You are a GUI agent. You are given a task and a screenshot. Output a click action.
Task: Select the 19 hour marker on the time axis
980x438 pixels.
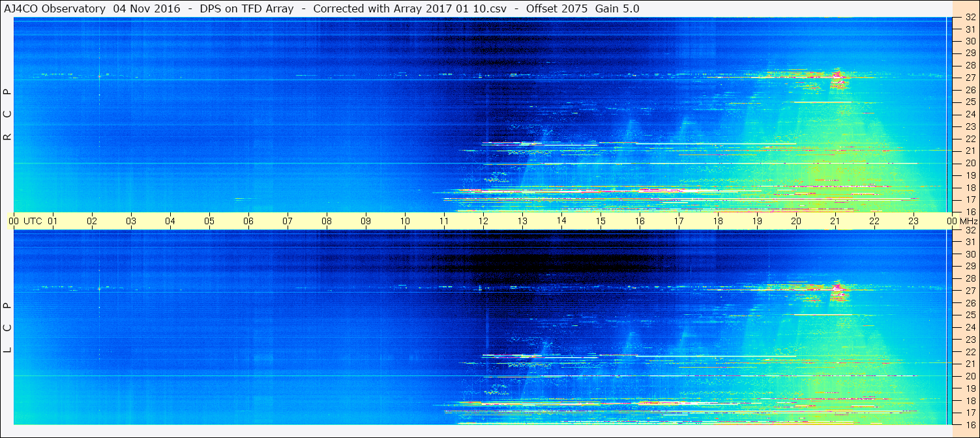757,221
